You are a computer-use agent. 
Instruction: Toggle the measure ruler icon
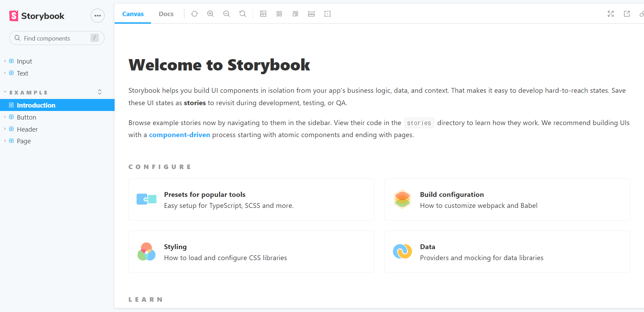click(x=312, y=14)
